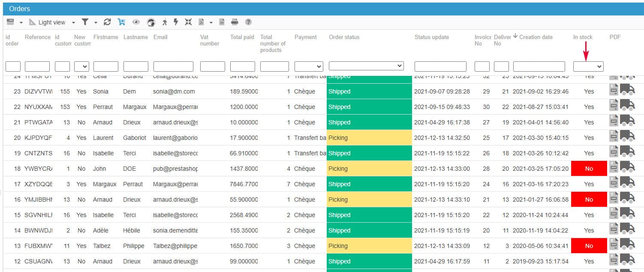Click the printer icon in toolbar

click(235, 22)
